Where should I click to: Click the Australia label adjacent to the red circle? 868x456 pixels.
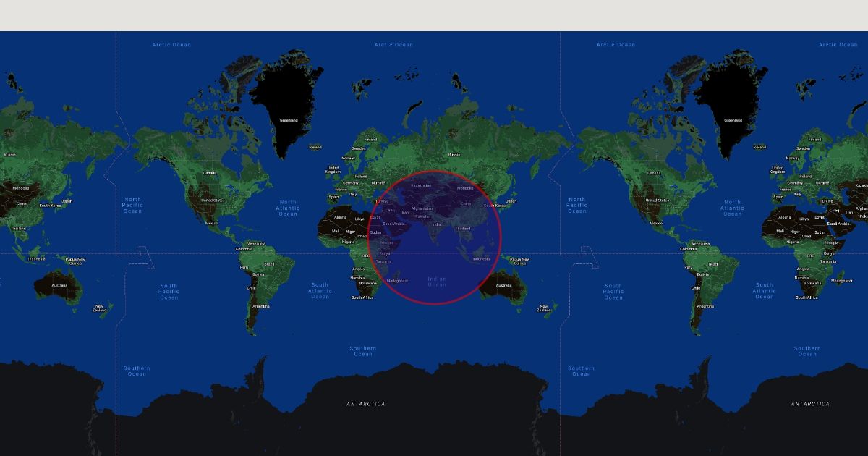coord(503,286)
